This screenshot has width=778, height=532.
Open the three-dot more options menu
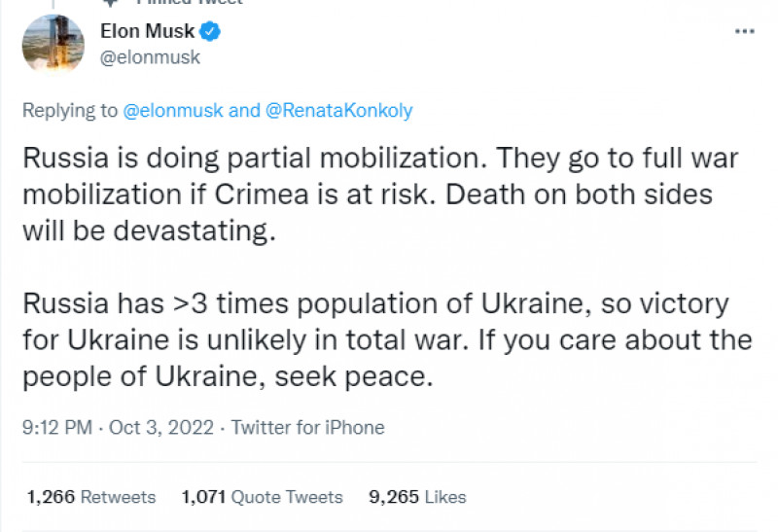745,31
